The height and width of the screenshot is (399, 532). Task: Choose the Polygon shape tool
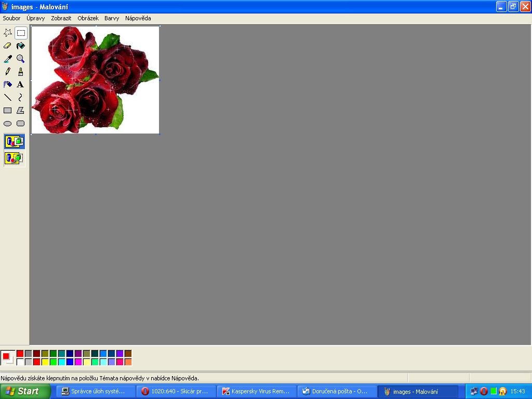coord(21,110)
